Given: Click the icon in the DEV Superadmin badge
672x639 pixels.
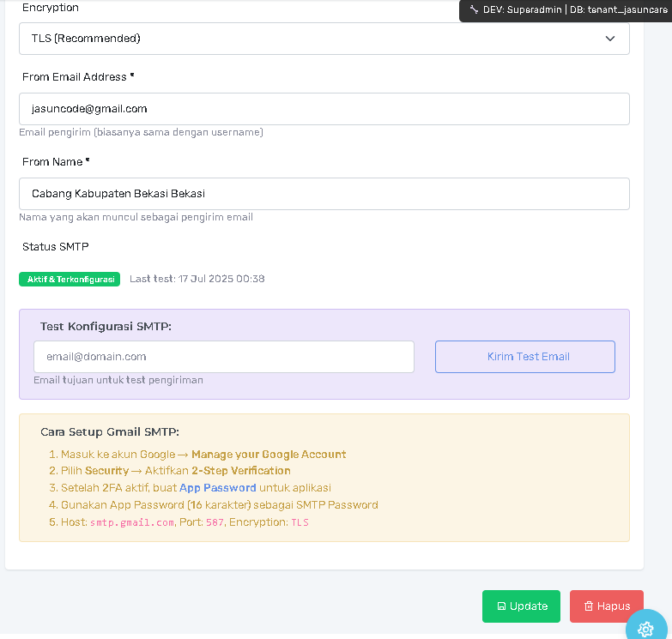Looking at the screenshot, I should coord(474,9).
